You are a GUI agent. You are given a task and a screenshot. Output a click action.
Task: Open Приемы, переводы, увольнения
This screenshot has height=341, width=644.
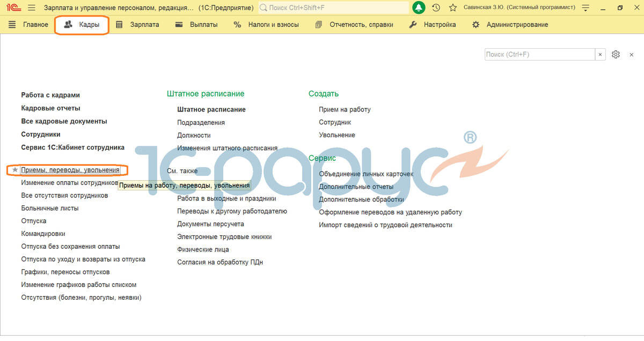point(70,170)
